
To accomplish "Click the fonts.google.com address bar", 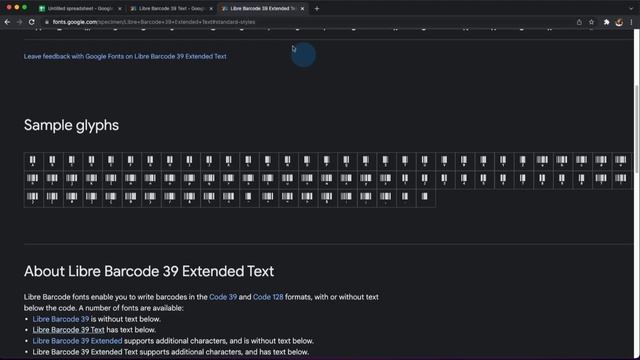I will point(306,22).
